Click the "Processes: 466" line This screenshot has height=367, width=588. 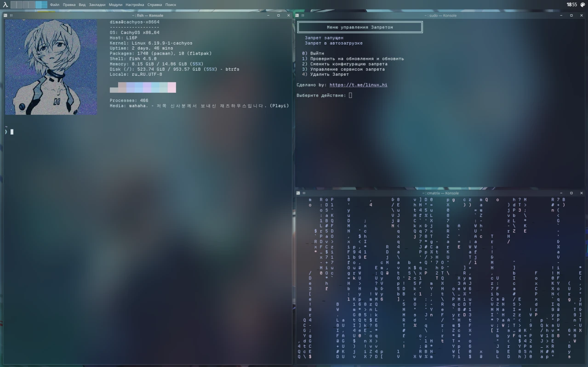(x=129, y=101)
